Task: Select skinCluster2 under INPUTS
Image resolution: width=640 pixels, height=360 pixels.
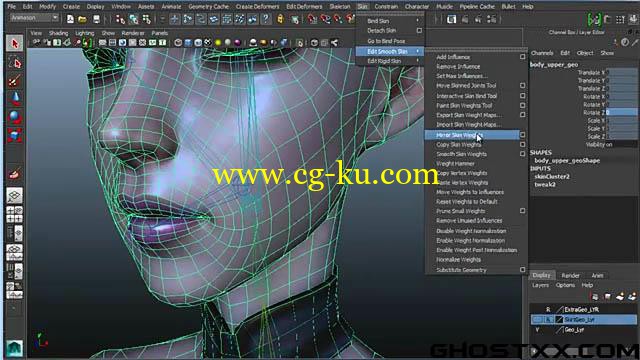Action: (552, 177)
